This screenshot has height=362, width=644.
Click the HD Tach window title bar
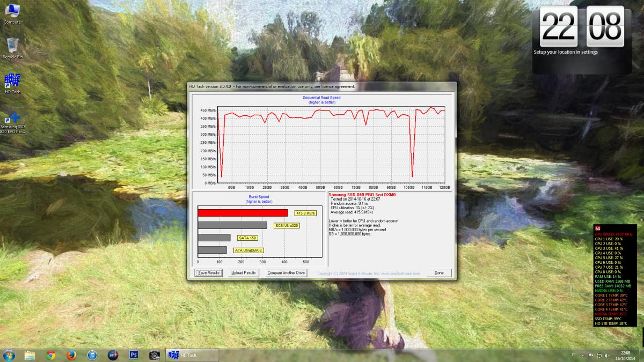click(321, 86)
